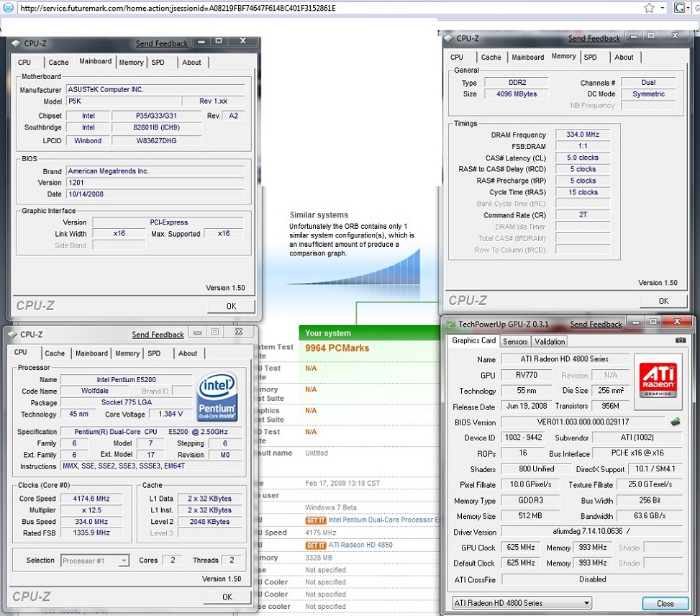Click the CPU-Z Memory window title icon
This screenshot has height=616, width=700.
449,38
